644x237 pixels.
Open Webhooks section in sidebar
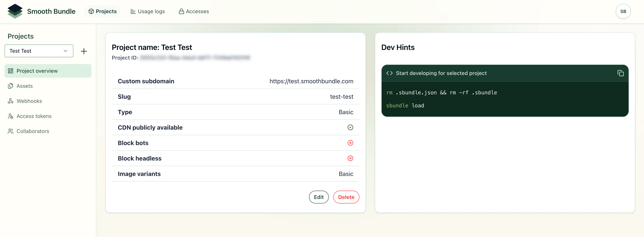[48, 101]
